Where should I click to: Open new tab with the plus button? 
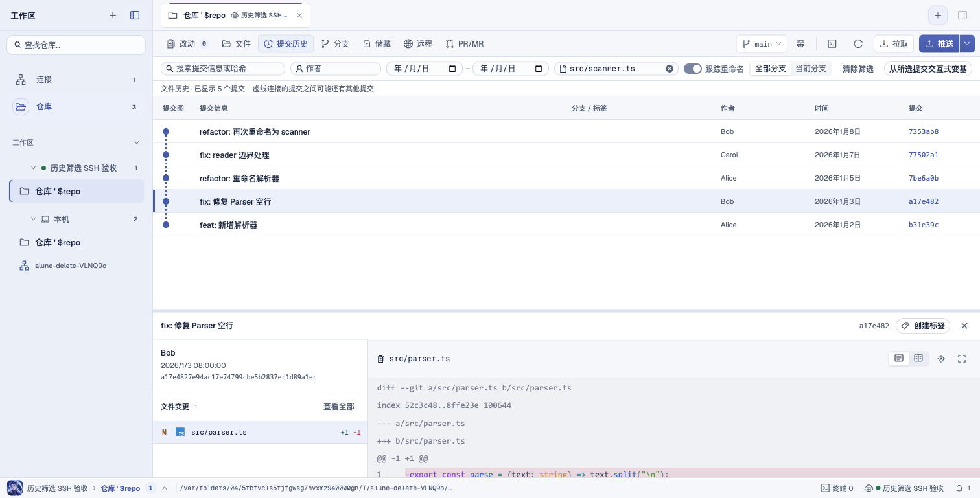tap(937, 15)
